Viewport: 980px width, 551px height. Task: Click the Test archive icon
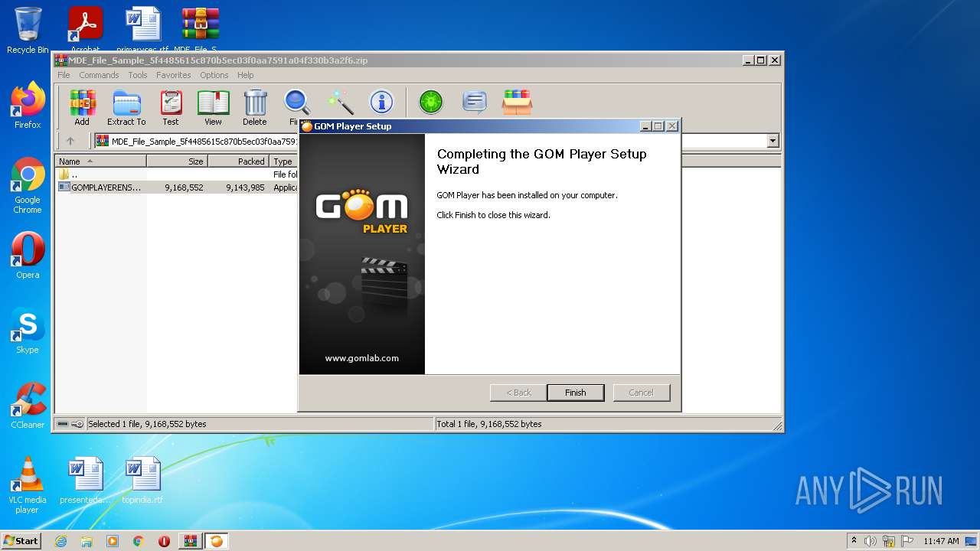tap(171, 107)
